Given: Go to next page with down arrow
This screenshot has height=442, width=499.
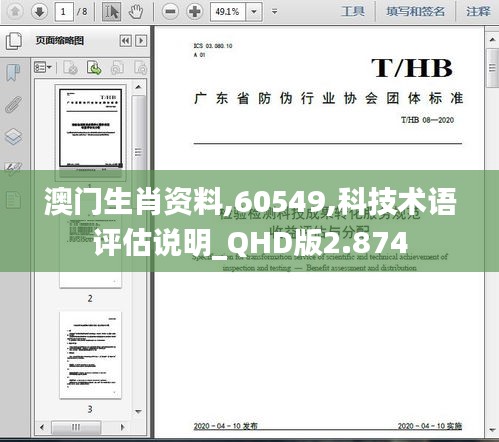Looking at the screenshot, I should [39, 12].
